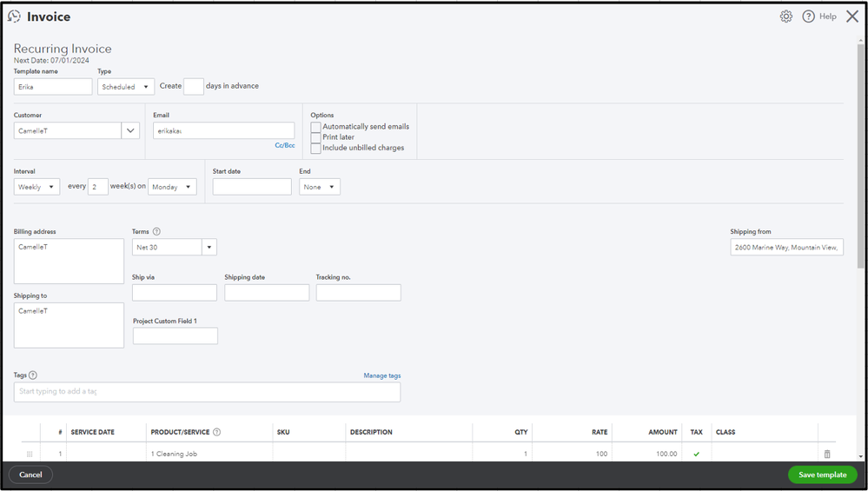Toggle Include unbilled charges checkbox
The image size is (868, 491).
click(x=316, y=149)
